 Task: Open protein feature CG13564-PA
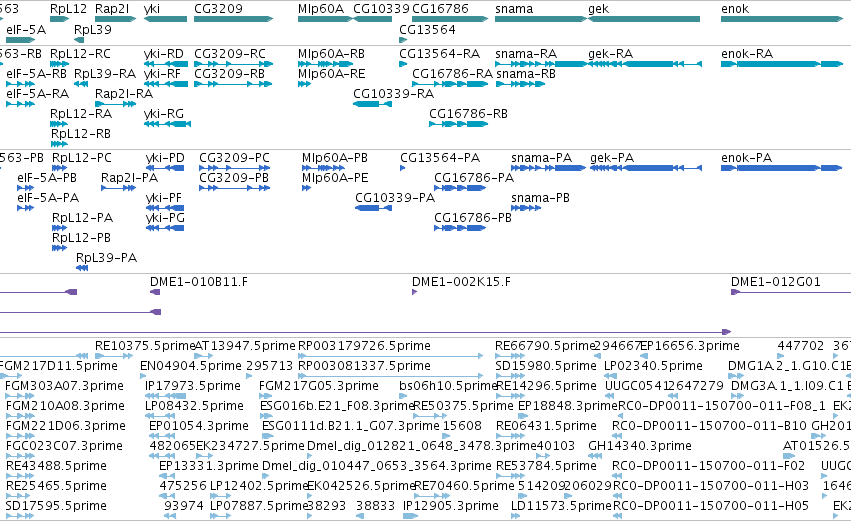403,168
